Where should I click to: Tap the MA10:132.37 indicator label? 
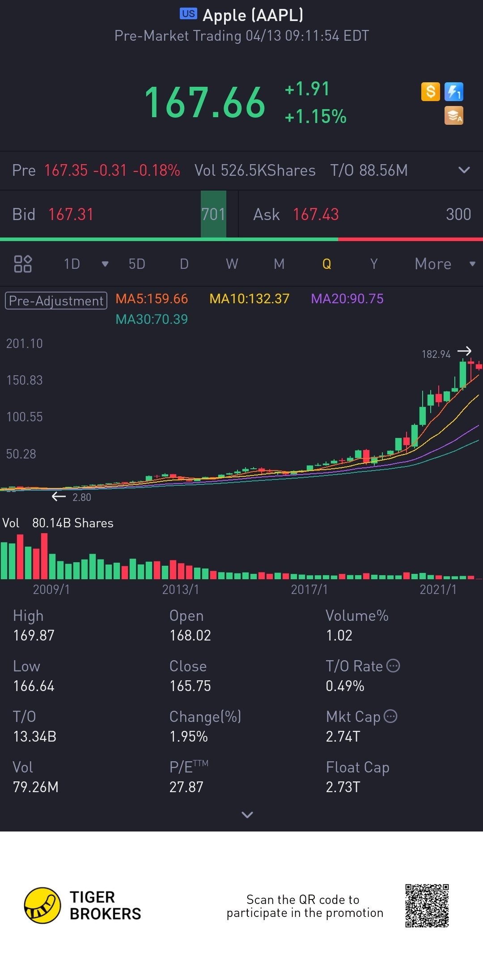250,298
